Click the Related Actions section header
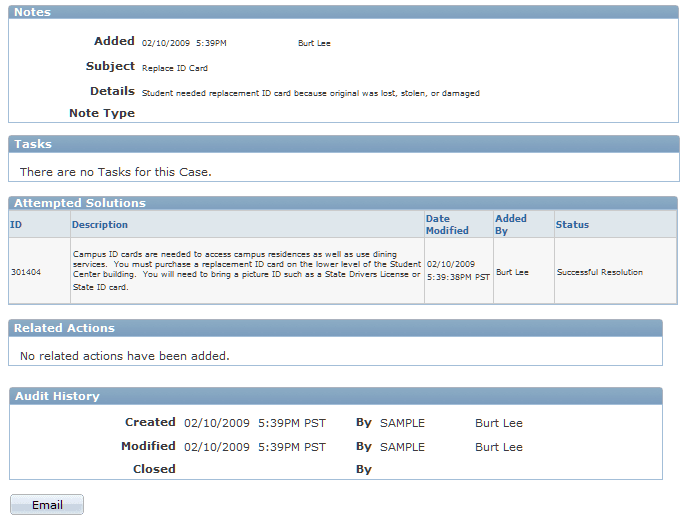Viewport: 690px width, 522px height. tap(335, 328)
